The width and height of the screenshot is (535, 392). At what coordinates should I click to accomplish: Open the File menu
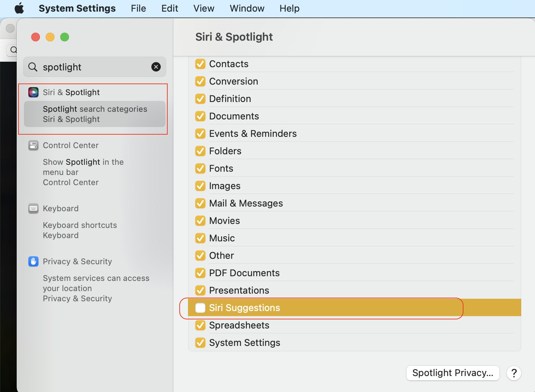pyautogui.click(x=138, y=8)
